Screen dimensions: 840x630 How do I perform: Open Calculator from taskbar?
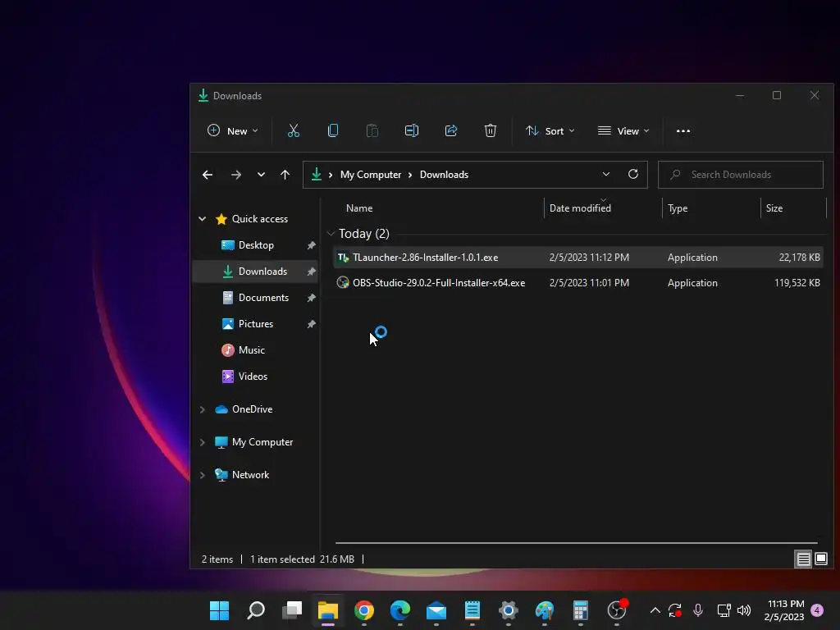pos(581,610)
